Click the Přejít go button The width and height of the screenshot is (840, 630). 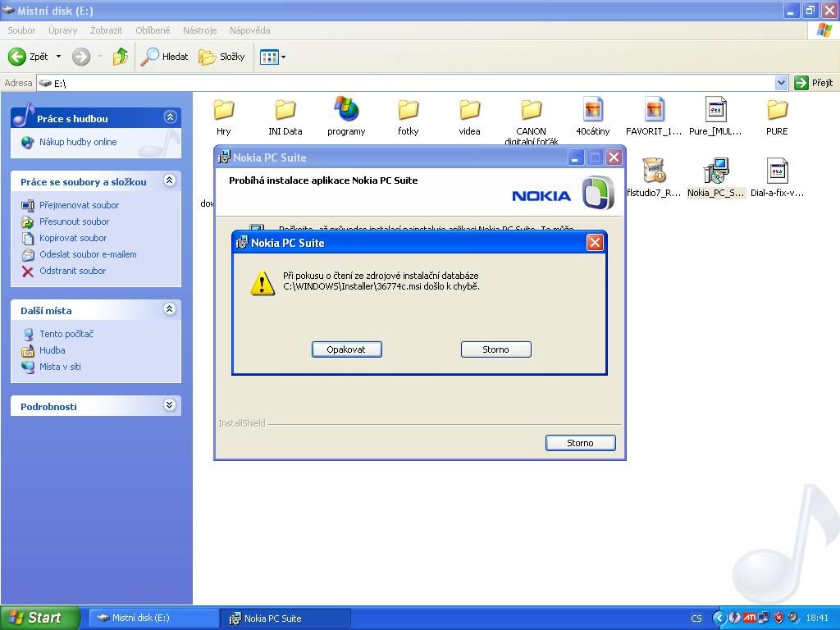(x=815, y=83)
